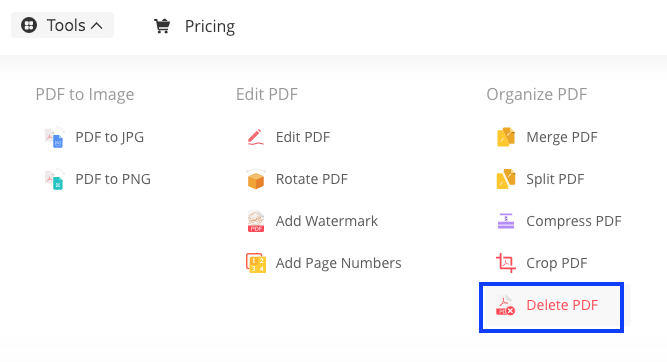
Task: Choose Crop PDF text
Action: [x=557, y=263]
